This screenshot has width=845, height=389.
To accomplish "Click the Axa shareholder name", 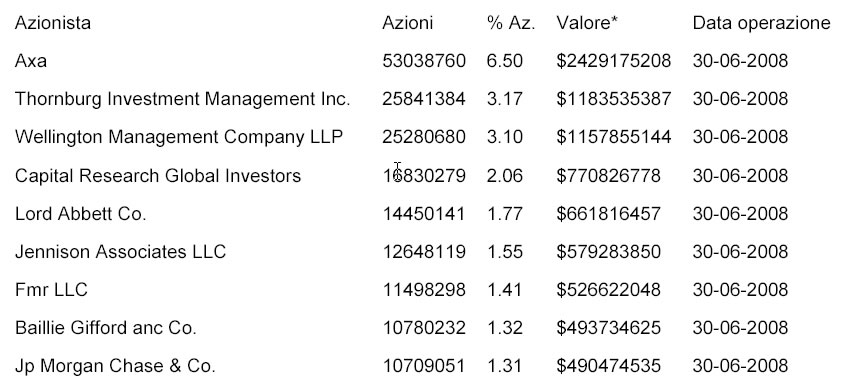I will click(31, 61).
